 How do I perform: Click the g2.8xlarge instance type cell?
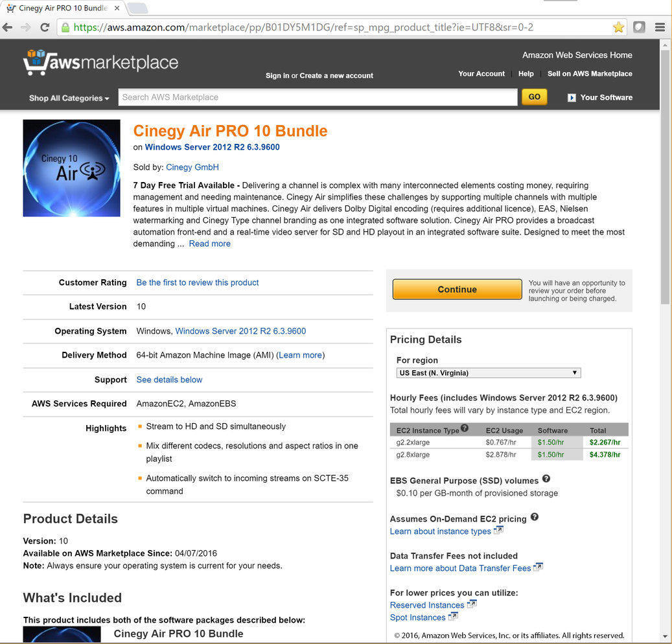pyautogui.click(x=413, y=455)
